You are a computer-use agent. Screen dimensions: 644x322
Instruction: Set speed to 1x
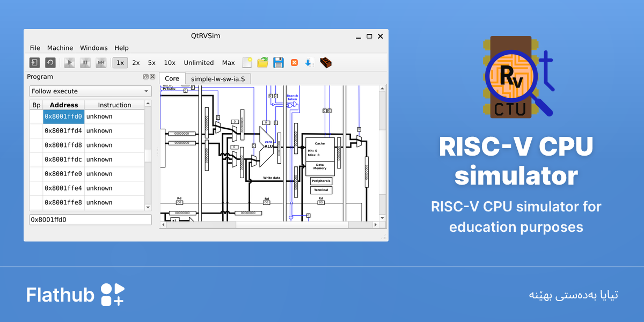(120, 63)
